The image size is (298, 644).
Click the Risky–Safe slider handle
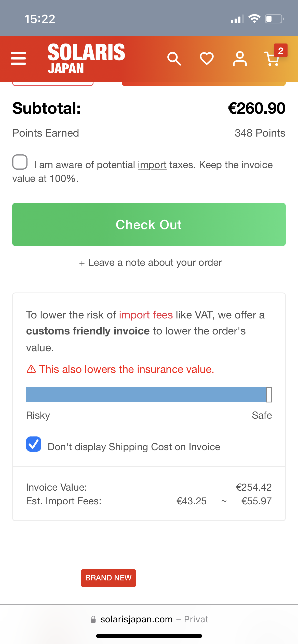pyautogui.click(x=269, y=395)
